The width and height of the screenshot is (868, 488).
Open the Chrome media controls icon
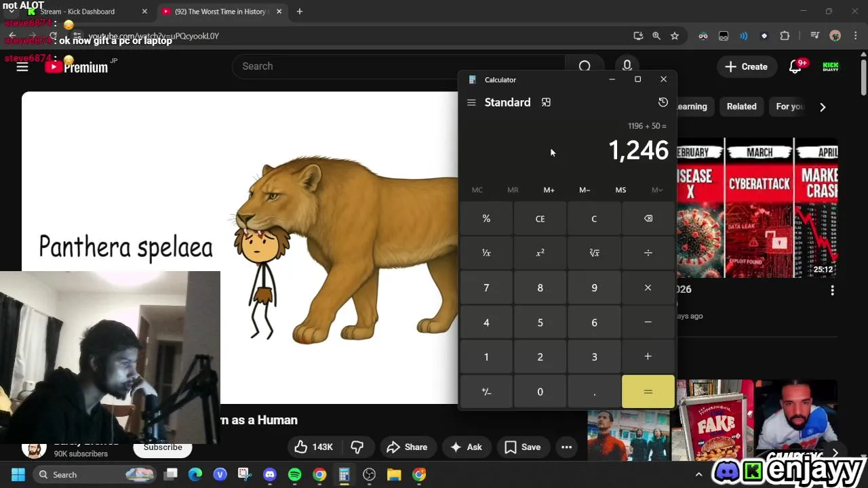tap(814, 36)
